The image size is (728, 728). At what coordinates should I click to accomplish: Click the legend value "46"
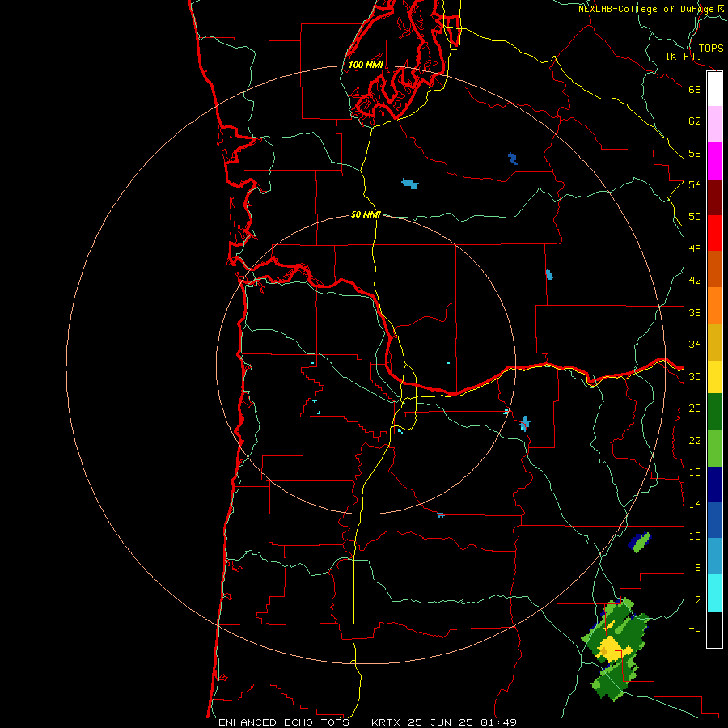(x=695, y=249)
